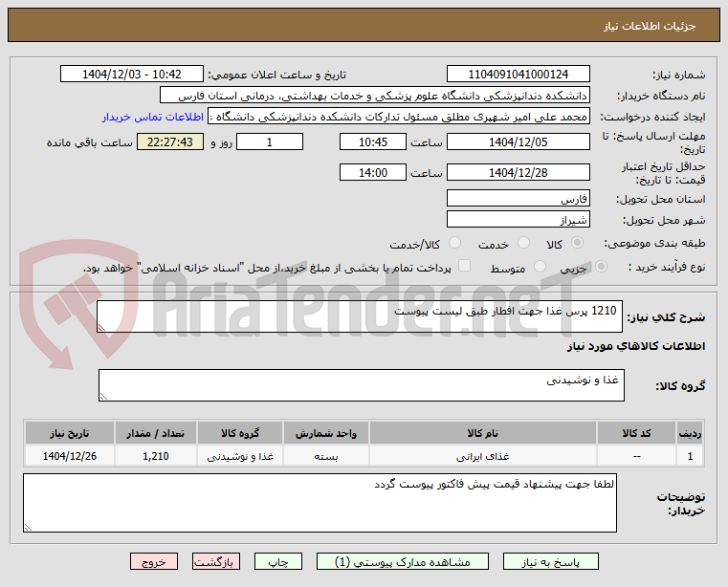Screen dimensions: 728x587
Task: Click the کد کالا column header
Action: (x=636, y=433)
